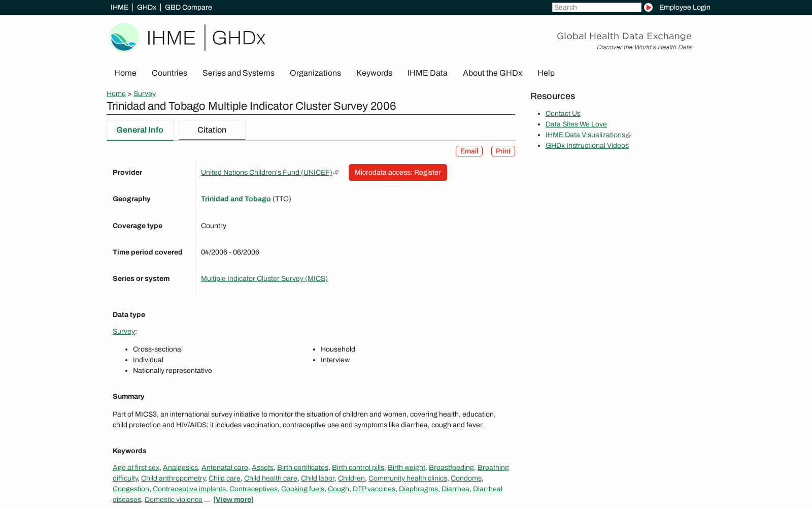Click the IHME leaf logo icon
812x508 pixels.
coord(124,38)
